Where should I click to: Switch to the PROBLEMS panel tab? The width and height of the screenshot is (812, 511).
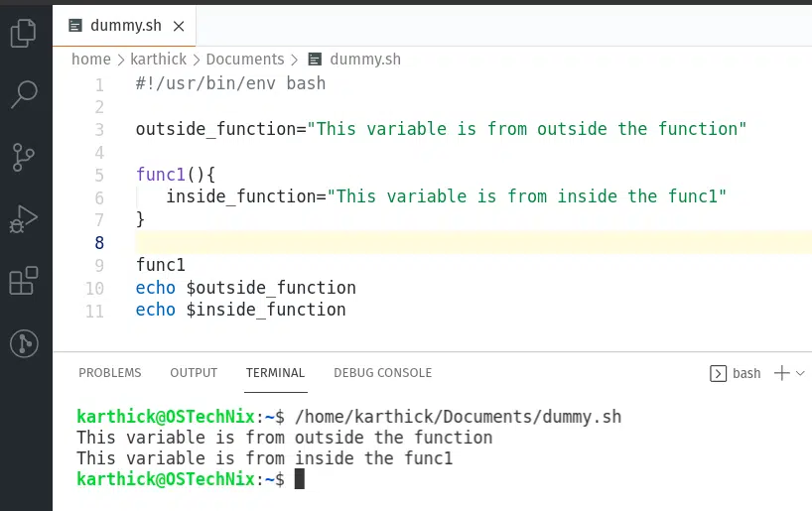[x=110, y=373]
